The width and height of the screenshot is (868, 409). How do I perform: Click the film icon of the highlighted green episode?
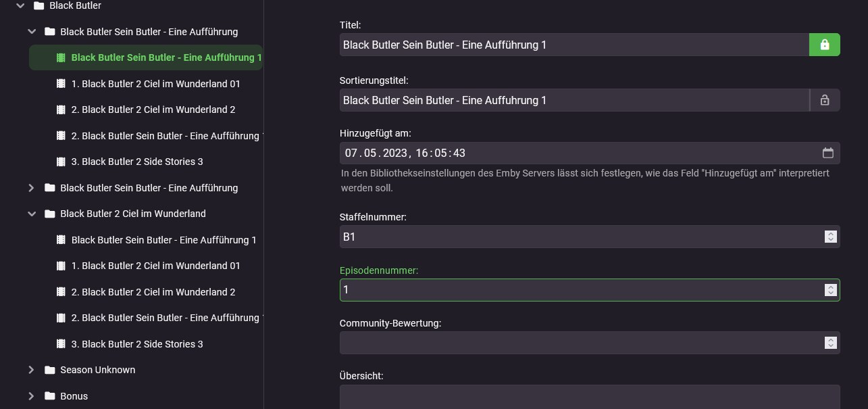click(60, 58)
